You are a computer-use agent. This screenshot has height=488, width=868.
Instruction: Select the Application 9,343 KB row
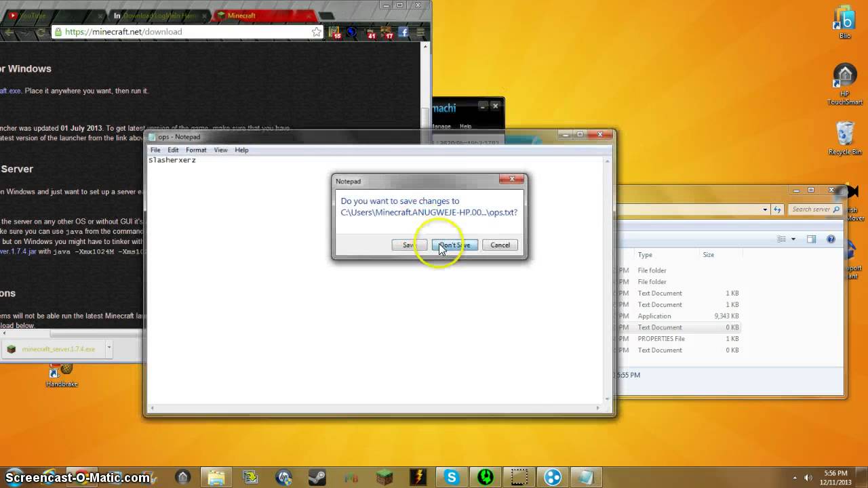coord(678,316)
